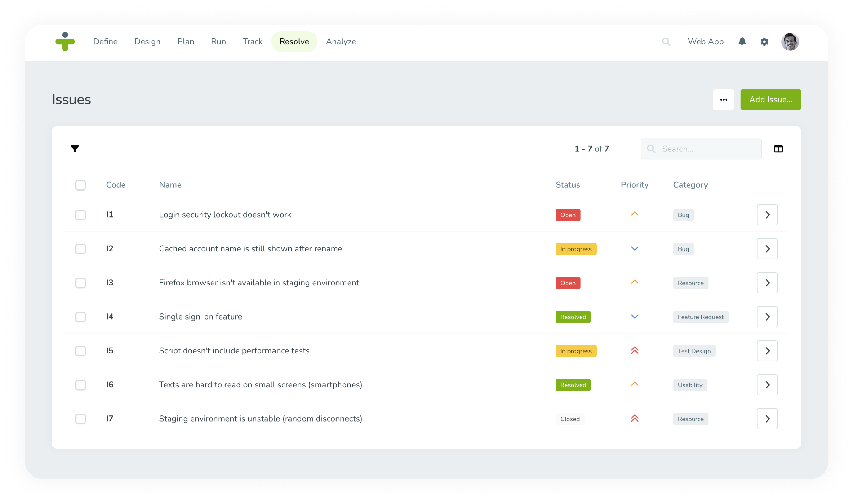Click the search magnifier in the top bar
Image resolution: width=853 pixels, height=504 pixels.
(x=666, y=41)
